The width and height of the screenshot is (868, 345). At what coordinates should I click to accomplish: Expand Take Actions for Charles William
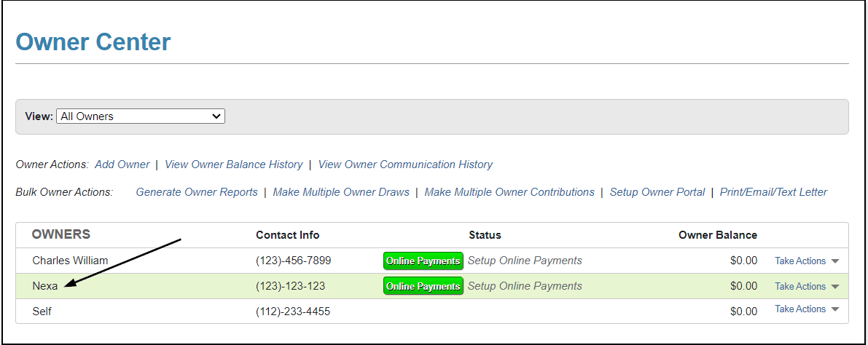(x=806, y=261)
